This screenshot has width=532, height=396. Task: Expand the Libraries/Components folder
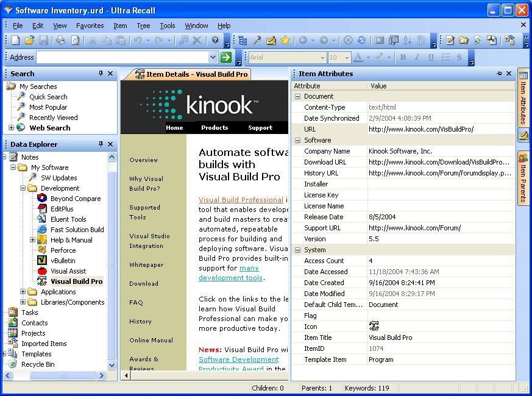click(x=23, y=302)
